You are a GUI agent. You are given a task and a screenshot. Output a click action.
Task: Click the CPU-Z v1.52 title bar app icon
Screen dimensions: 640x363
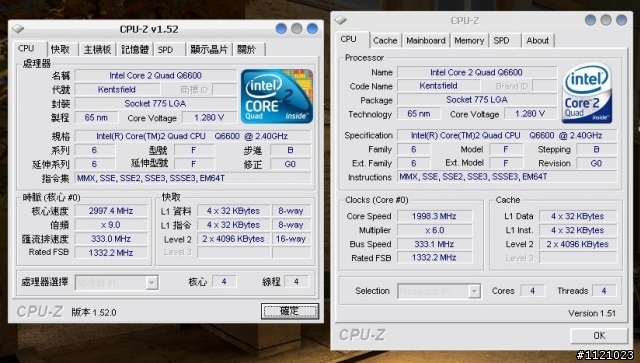(x=18, y=29)
